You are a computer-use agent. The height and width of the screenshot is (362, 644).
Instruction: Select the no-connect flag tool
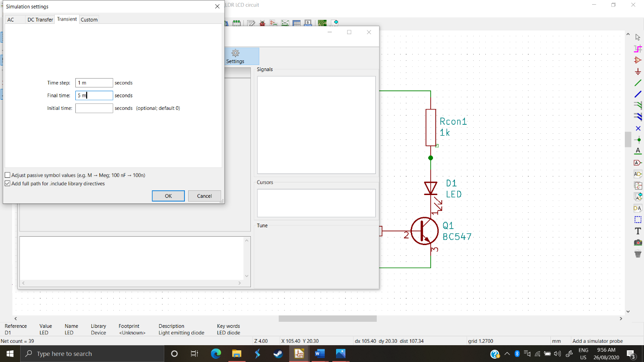637,128
